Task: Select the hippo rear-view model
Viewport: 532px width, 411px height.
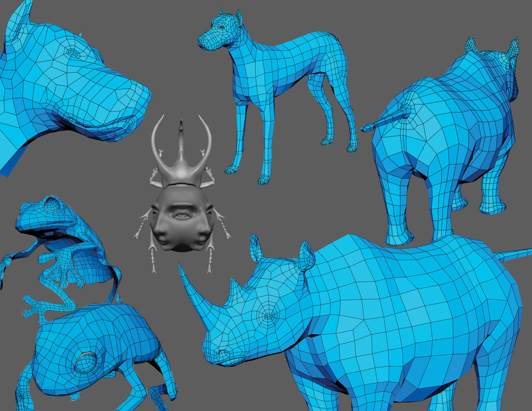Action: [x=443, y=125]
